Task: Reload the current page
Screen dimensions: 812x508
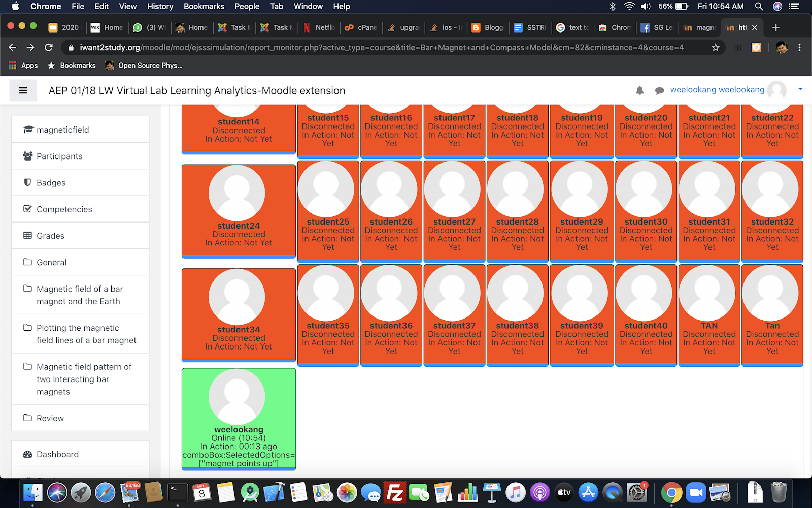Action: [x=49, y=47]
